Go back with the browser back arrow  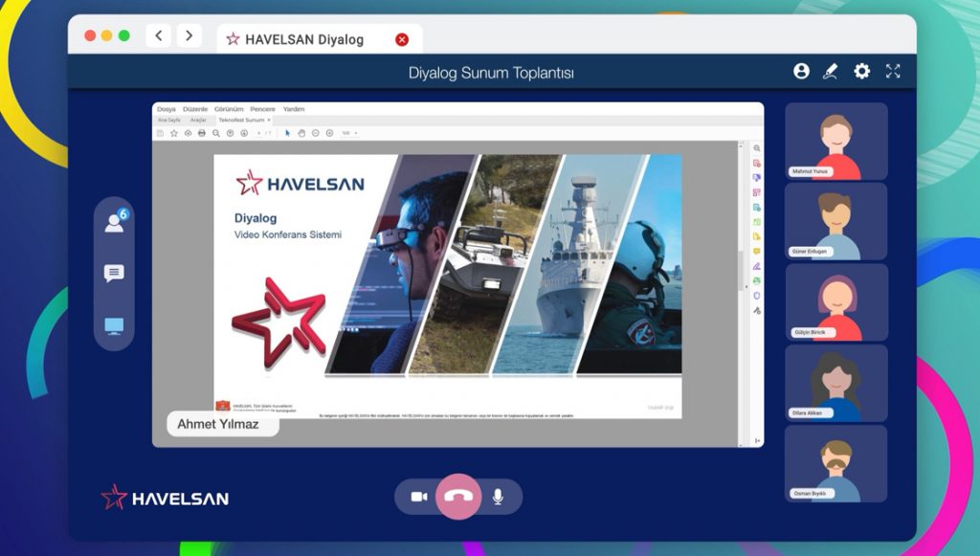coord(159,36)
